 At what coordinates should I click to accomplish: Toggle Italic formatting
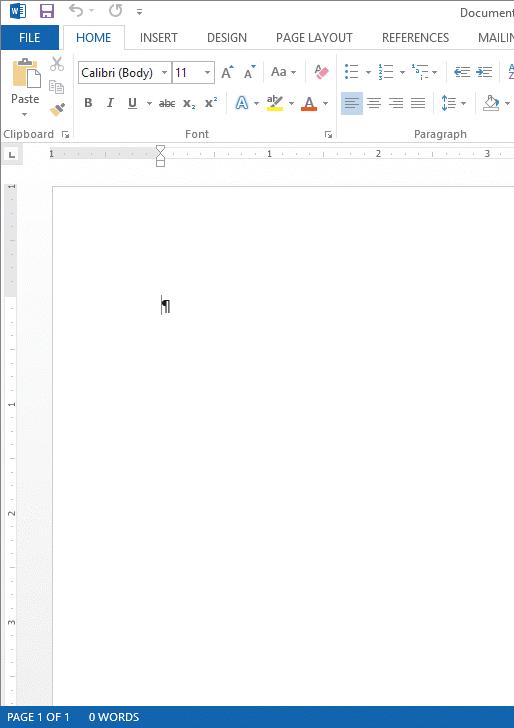coord(110,103)
